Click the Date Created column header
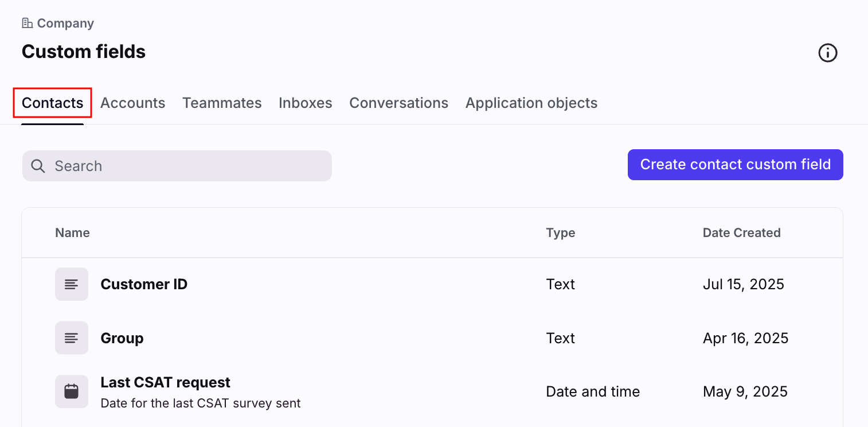 741,233
